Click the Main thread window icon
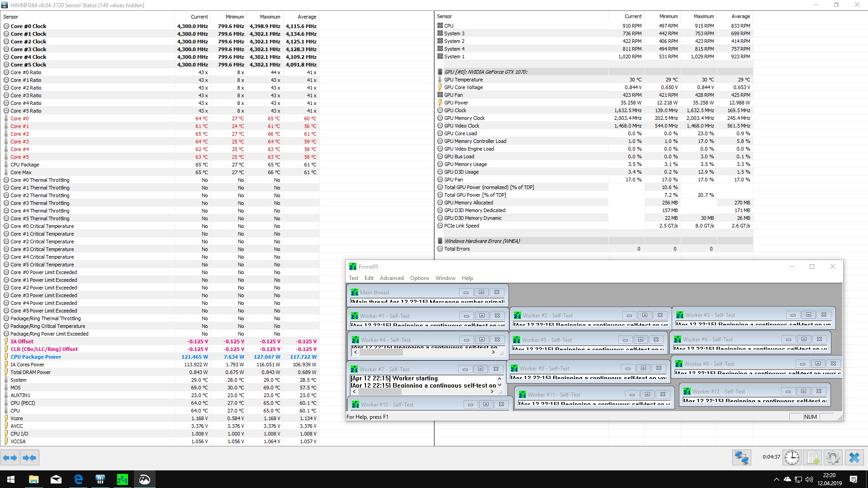 [x=355, y=293]
